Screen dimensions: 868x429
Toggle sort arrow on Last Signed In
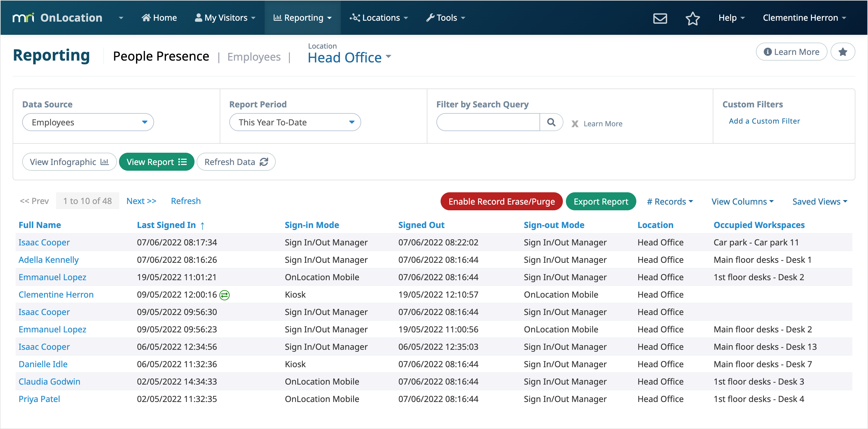click(202, 225)
